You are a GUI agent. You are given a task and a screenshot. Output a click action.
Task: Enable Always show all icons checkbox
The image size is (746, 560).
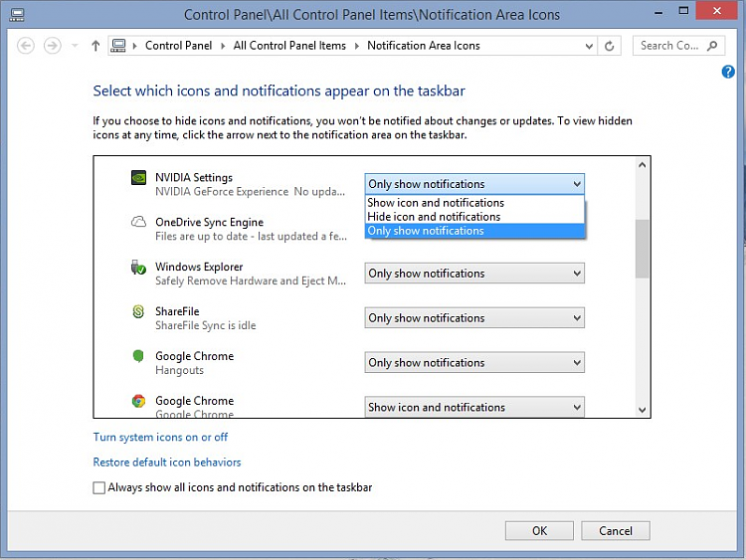[x=98, y=487]
